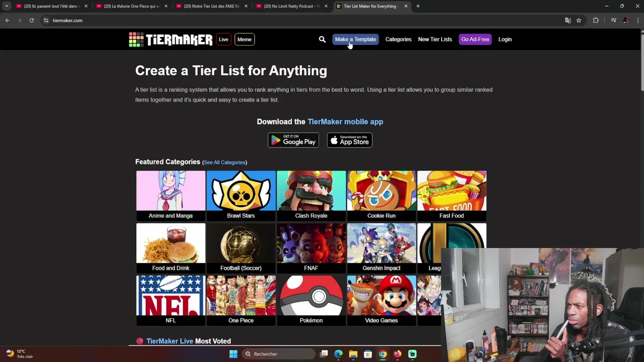Open the Chrome profile avatar
Image resolution: width=644 pixels, height=362 pixels.
pyautogui.click(x=626, y=20)
